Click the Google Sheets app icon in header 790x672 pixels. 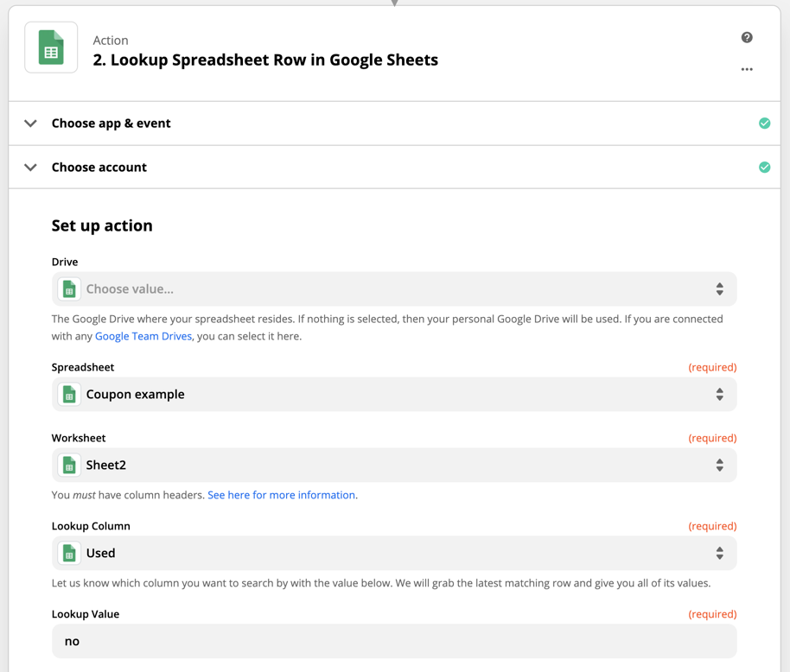click(x=51, y=48)
